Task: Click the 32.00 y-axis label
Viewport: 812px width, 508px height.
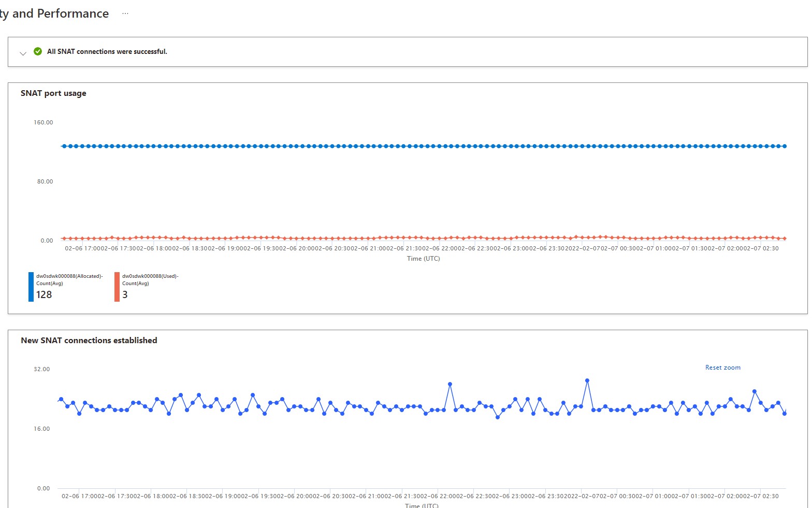Action: coord(42,369)
